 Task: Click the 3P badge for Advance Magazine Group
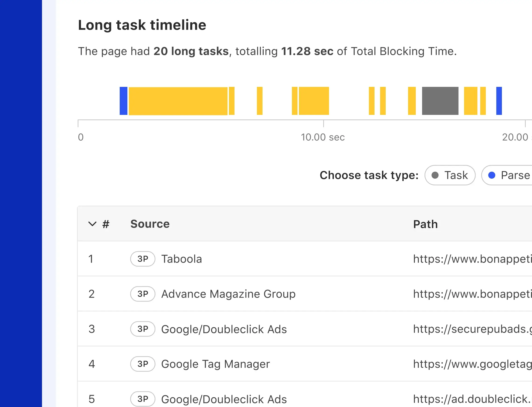[x=143, y=294]
